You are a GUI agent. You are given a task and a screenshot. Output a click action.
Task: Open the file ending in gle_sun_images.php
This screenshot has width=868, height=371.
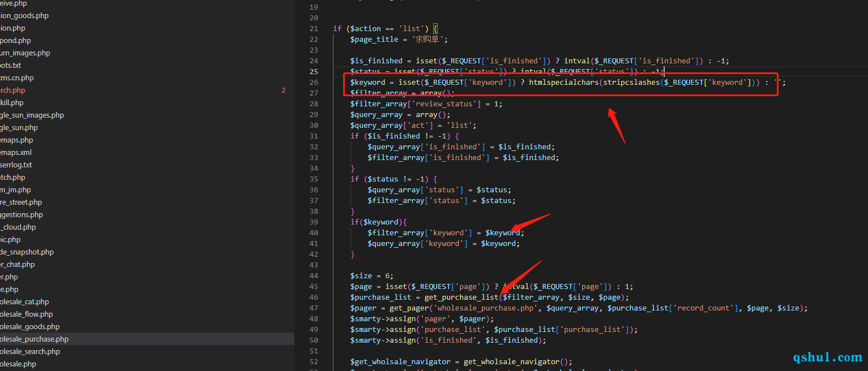coord(32,115)
